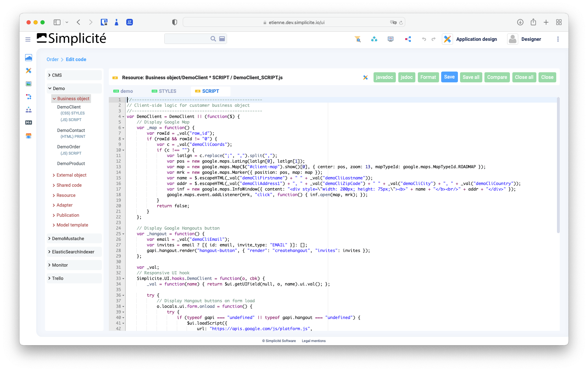Click the Markdown M icon in the left sidebar
This screenshot has height=371, width=588.
(29, 123)
